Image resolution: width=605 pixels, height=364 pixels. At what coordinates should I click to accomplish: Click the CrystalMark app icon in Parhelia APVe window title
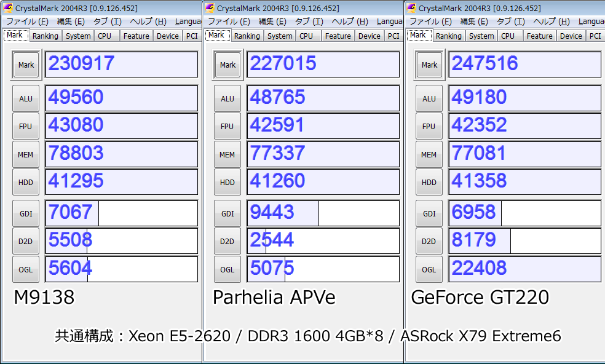coord(210,8)
